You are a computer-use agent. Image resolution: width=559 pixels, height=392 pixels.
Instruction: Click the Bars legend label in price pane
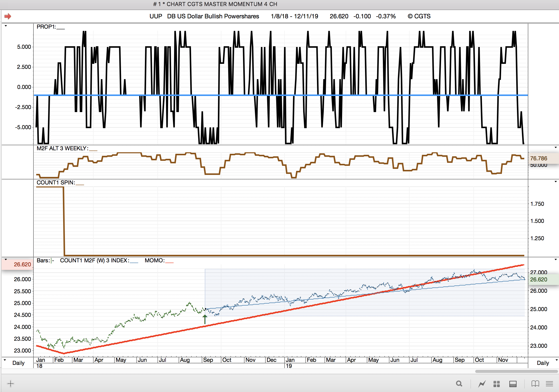tap(43, 261)
